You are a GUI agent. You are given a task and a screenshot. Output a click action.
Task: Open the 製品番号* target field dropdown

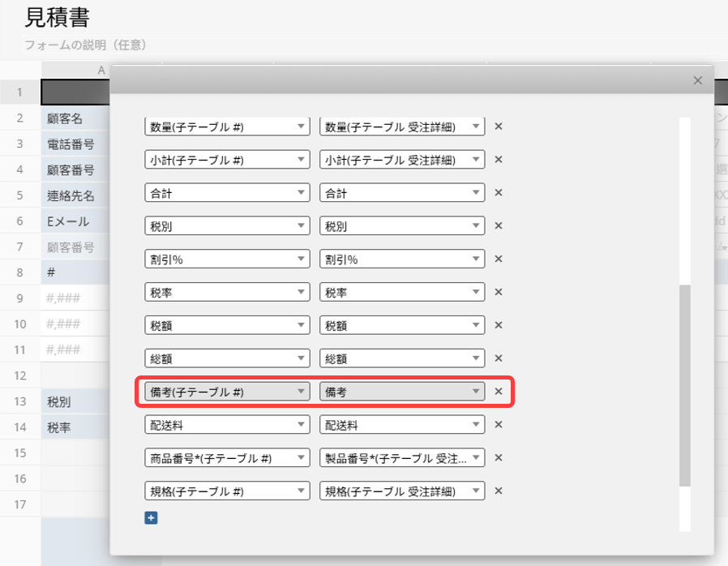coord(402,458)
